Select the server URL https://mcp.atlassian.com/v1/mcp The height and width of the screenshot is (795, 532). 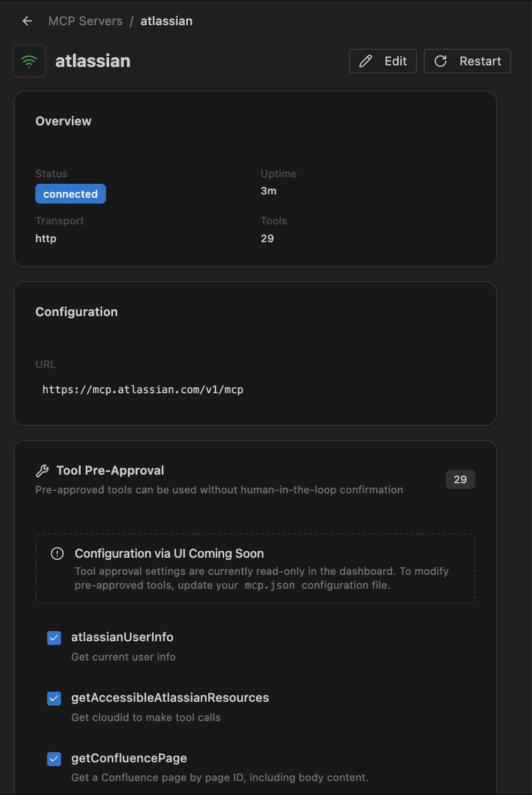point(142,389)
